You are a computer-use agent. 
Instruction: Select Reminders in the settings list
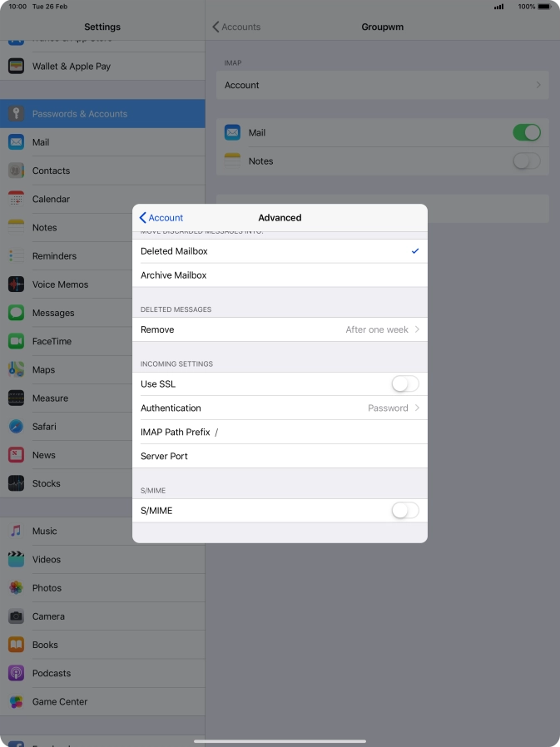[x=54, y=256]
